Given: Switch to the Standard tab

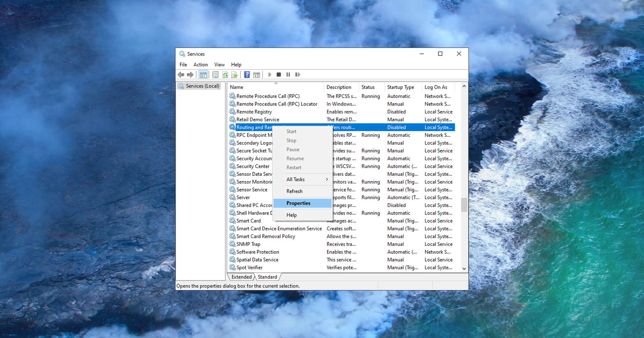Looking at the screenshot, I should point(267,277).
